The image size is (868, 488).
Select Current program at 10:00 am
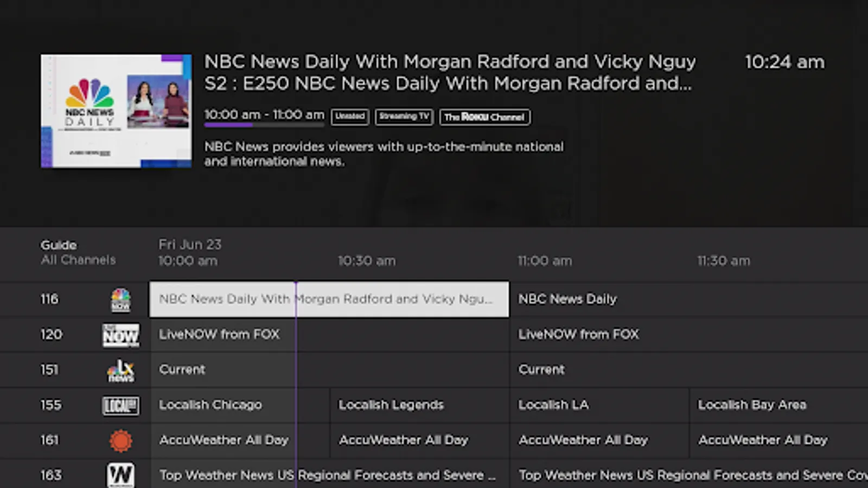(329, 370)
